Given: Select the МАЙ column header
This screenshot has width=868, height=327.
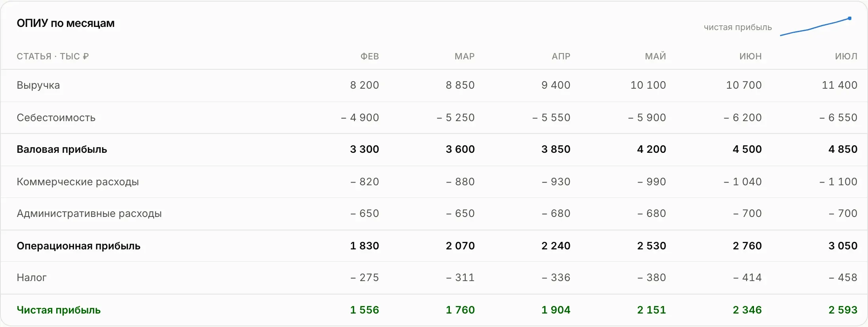Looking at the screenshot, I should click(655, 56).
